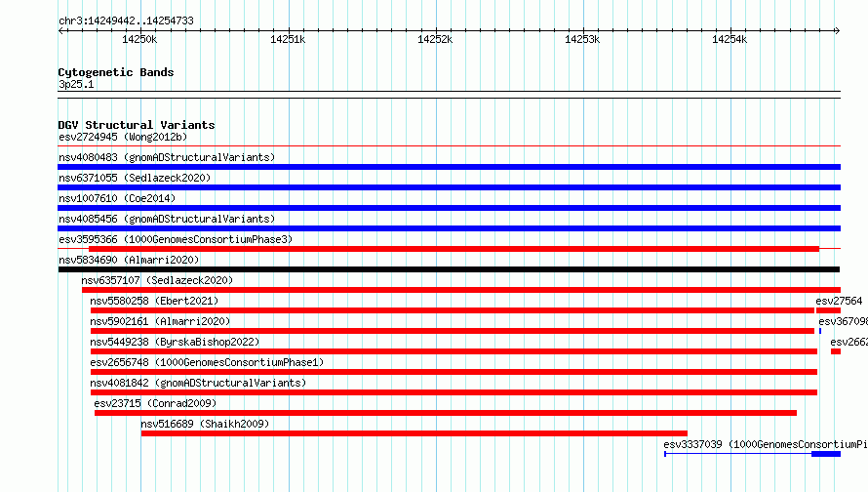
Task: Click the black nsv5834690 (Almarri2020) bar
Action: 449,269
